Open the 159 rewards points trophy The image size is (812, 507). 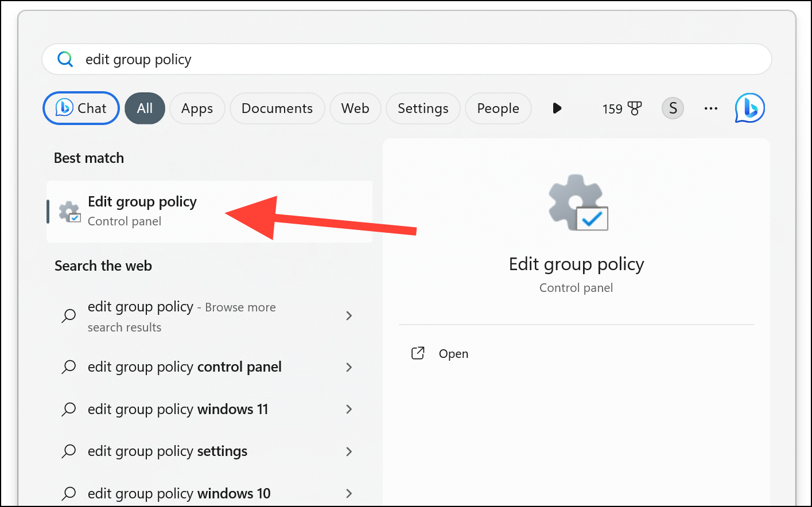click(622, 108)
